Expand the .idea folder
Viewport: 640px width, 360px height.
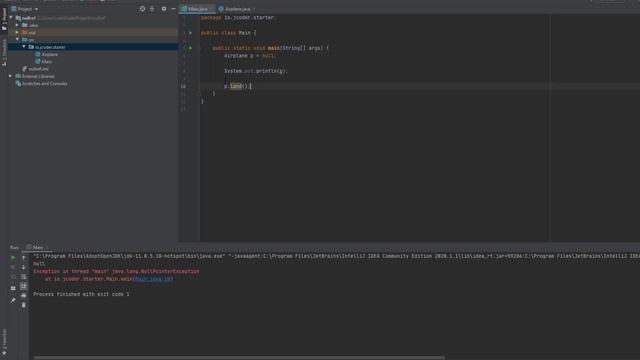click(17, 25)
